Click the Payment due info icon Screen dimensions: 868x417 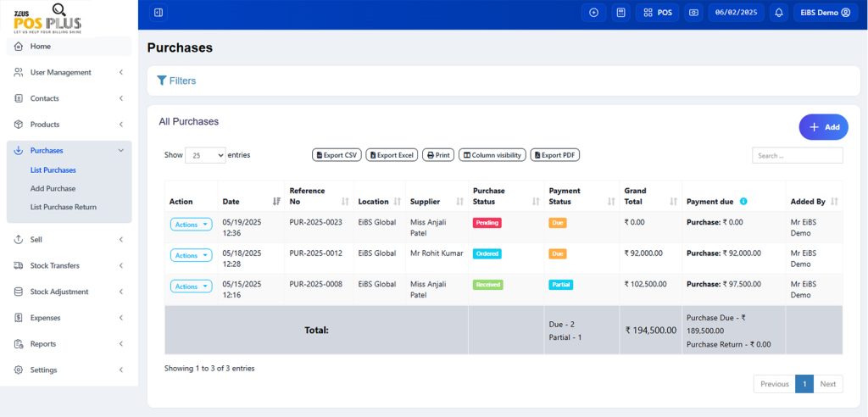coord(743,202)
